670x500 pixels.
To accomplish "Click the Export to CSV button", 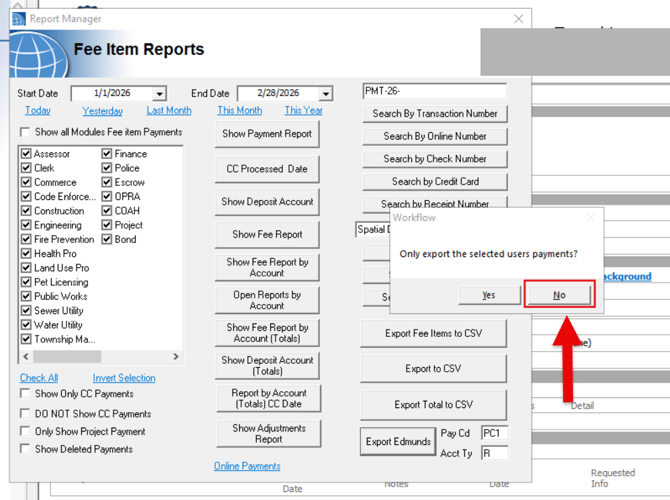I will [x=433, y=369].
